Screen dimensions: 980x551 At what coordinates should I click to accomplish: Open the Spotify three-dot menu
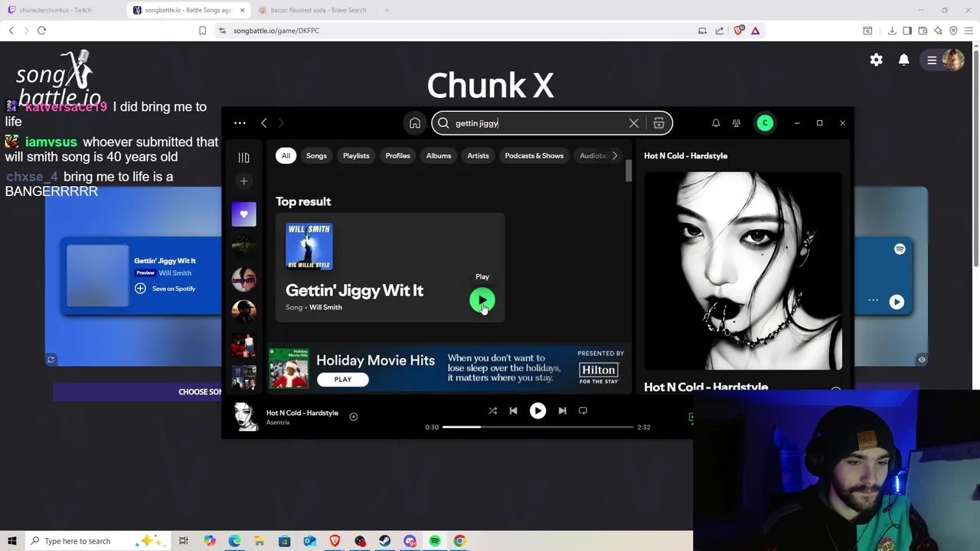[240, 122]
